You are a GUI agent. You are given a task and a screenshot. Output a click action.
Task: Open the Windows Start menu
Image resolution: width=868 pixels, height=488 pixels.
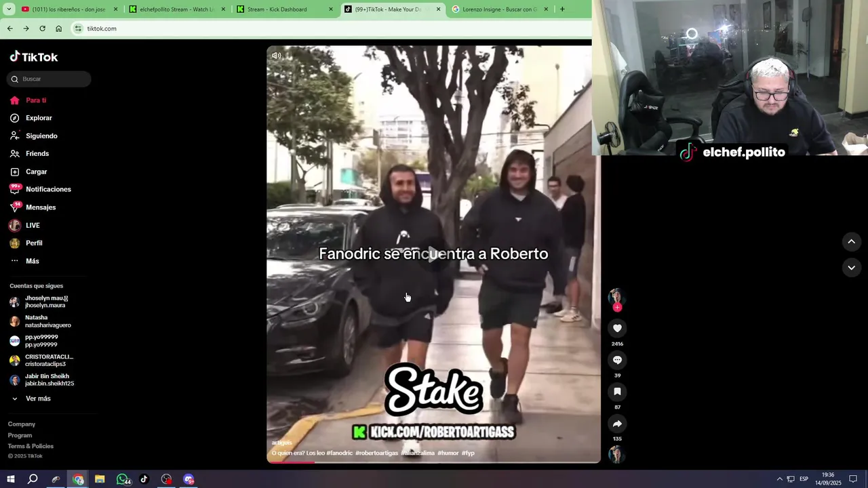click(11, 479)
